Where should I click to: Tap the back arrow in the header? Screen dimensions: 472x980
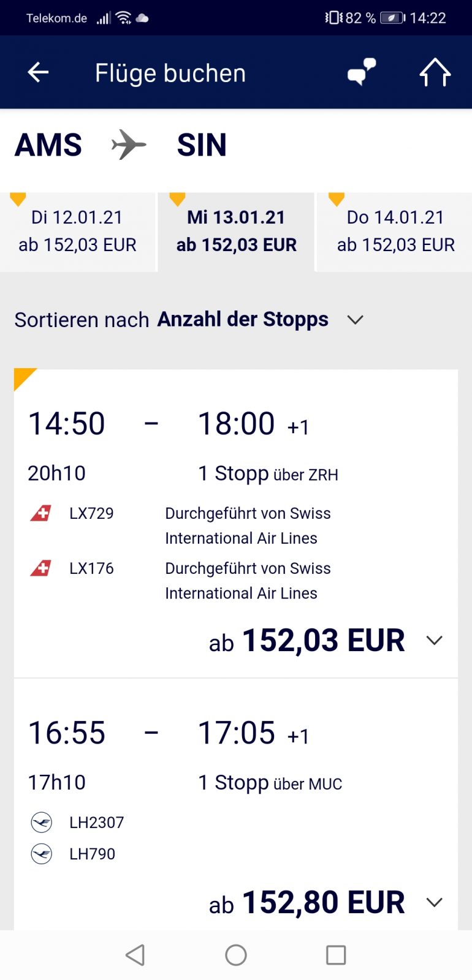point(38,72)
